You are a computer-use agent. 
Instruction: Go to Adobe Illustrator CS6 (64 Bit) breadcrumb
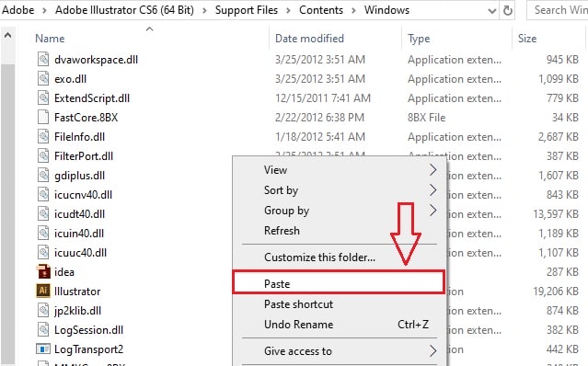[x=124, y=10]
